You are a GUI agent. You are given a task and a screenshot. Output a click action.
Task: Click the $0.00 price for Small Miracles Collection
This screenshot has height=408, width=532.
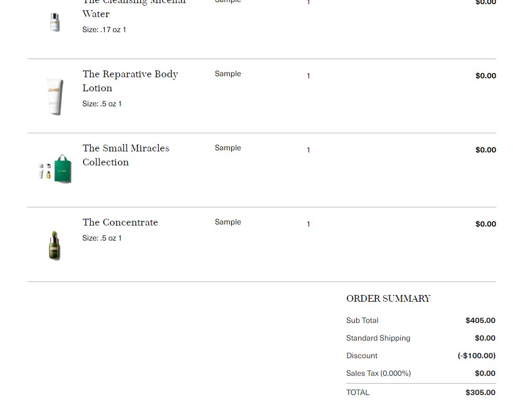click(485, 150)
